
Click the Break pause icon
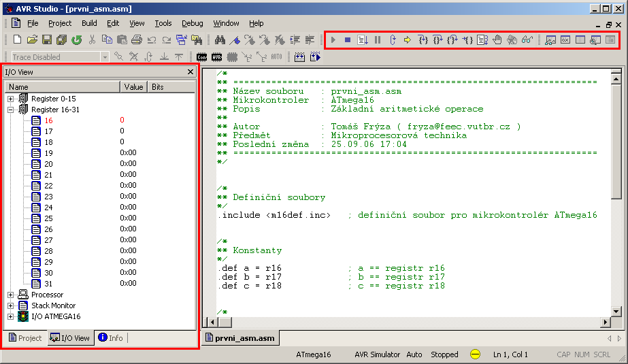point(378,39)
